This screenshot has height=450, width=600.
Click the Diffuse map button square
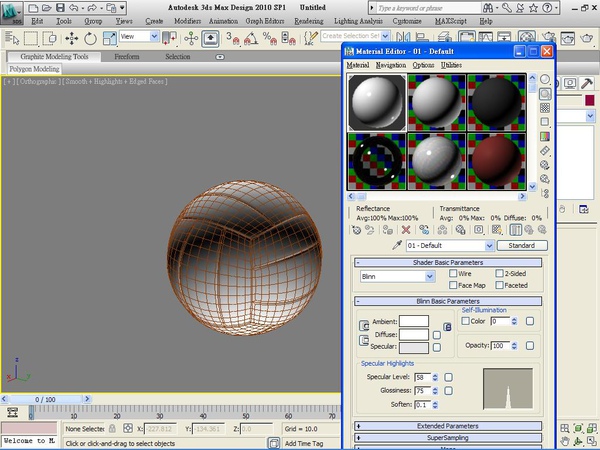coord(437,335)
